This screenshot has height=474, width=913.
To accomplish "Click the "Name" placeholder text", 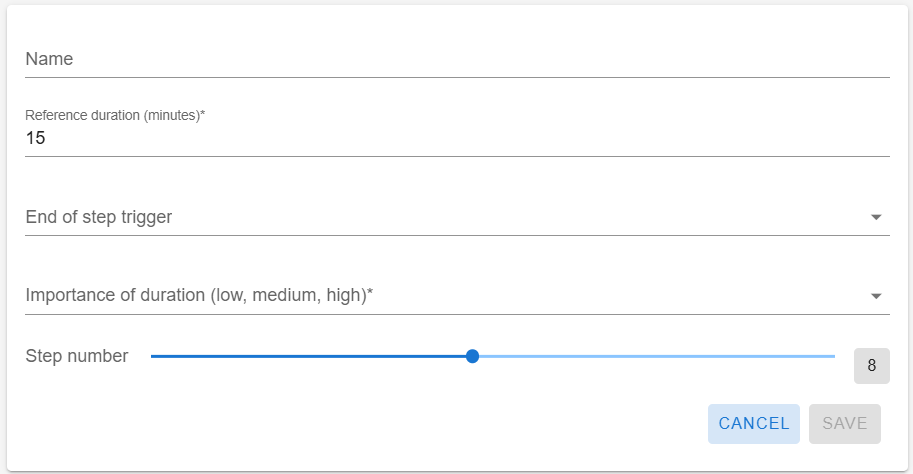I will click(x=49, y=59).
